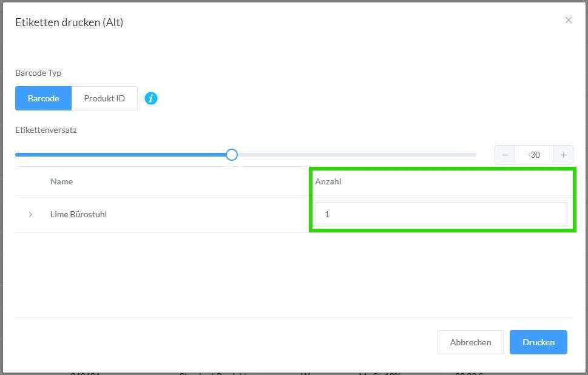
Task: Click the Name column header
Action: [61, 181]
